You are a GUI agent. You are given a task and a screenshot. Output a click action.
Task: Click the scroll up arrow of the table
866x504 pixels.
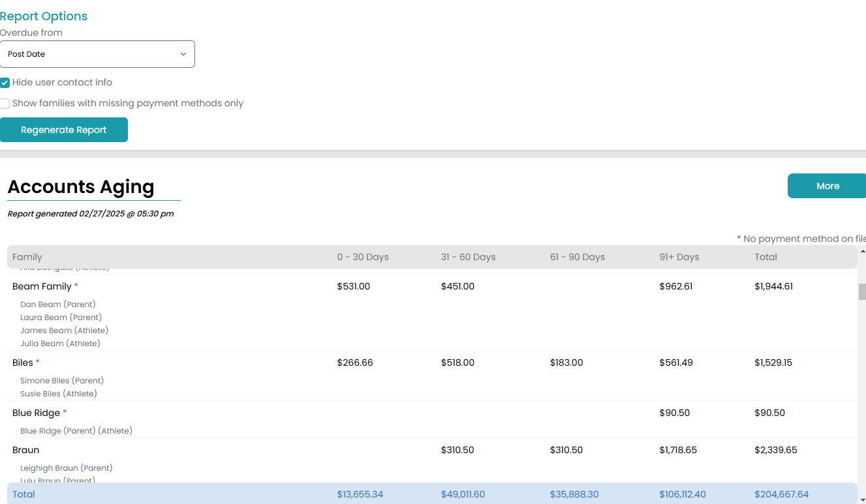click(862, 251)
